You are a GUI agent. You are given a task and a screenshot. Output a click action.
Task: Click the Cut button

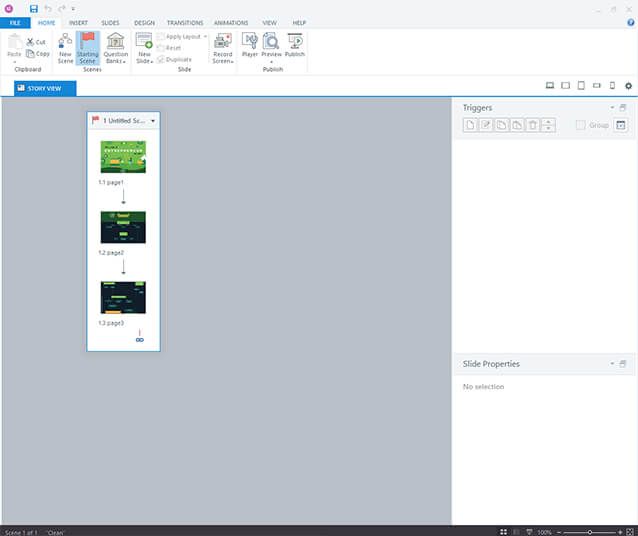pyautogui.click(x=36, y=42)
